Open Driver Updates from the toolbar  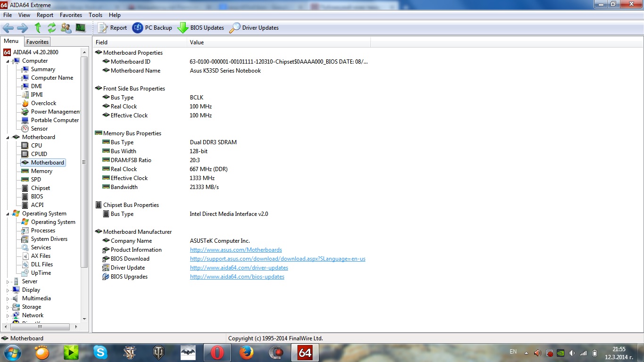pyautogui.click(x=254, y=28)
